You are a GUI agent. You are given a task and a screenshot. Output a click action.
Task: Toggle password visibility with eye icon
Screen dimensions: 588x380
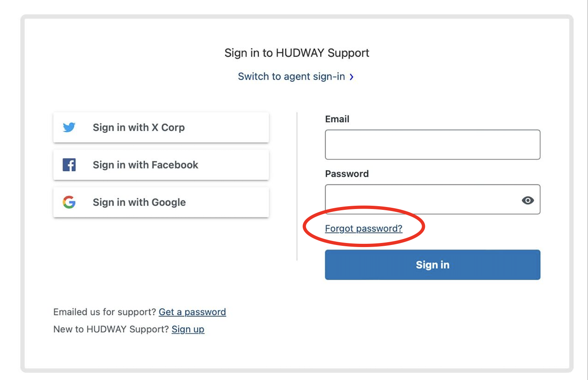[x=528, y=200]
